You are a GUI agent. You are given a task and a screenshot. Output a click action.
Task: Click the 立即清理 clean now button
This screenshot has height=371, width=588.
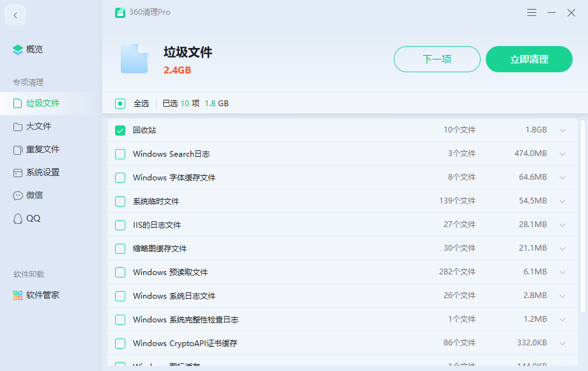529,59
